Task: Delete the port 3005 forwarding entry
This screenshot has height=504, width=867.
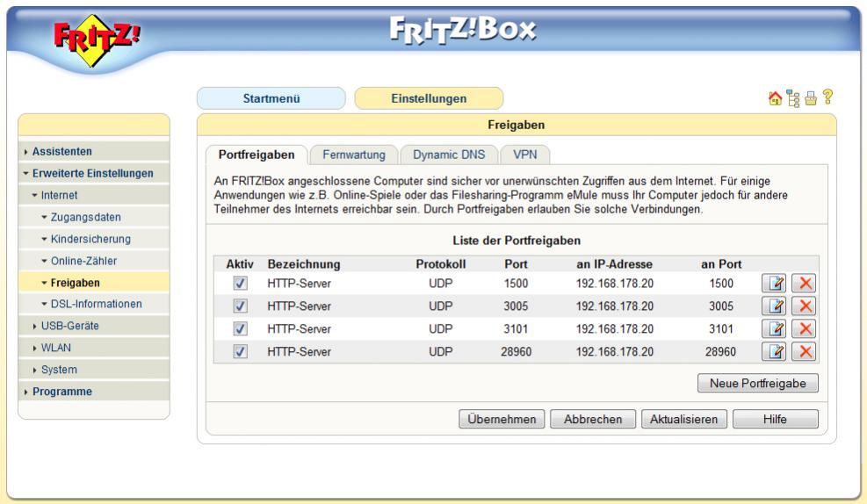Action: 805,306
